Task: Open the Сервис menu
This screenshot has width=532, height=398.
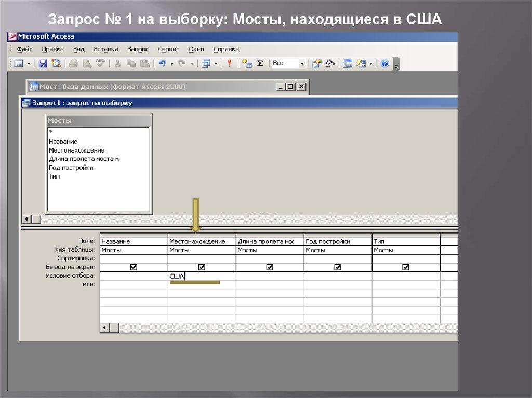Action: pos(168,49)
